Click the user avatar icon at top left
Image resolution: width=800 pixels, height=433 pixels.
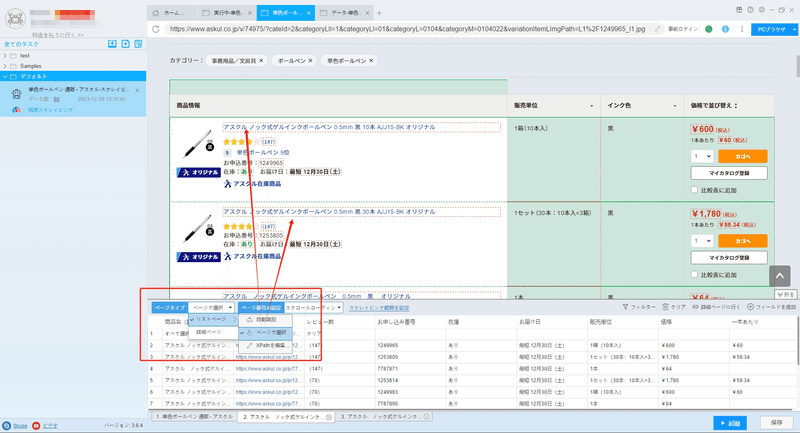click(15, 19)
